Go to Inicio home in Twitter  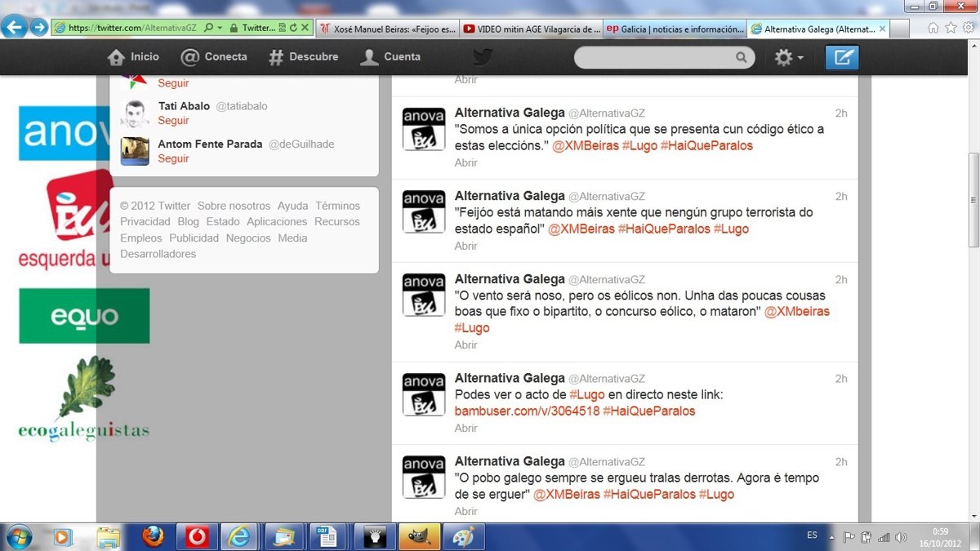click(x=134, y=57)
